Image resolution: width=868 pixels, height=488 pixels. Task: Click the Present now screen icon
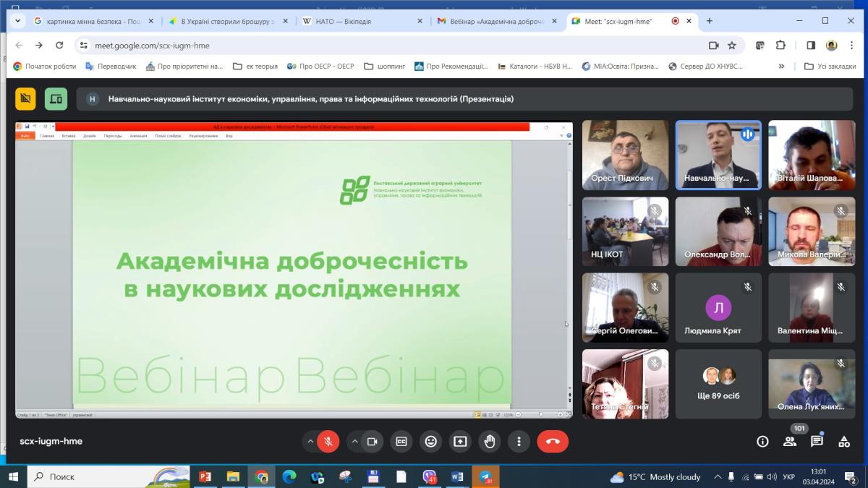click(460, 442)
